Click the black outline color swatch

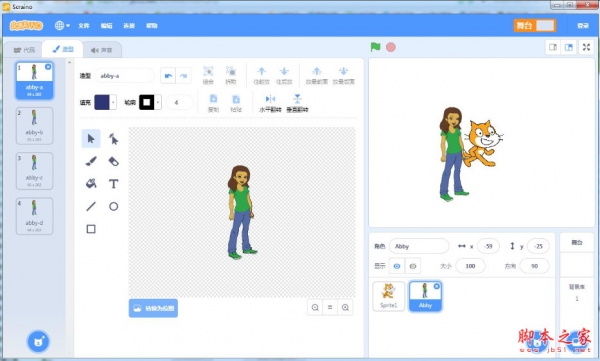tap(147, 102)
